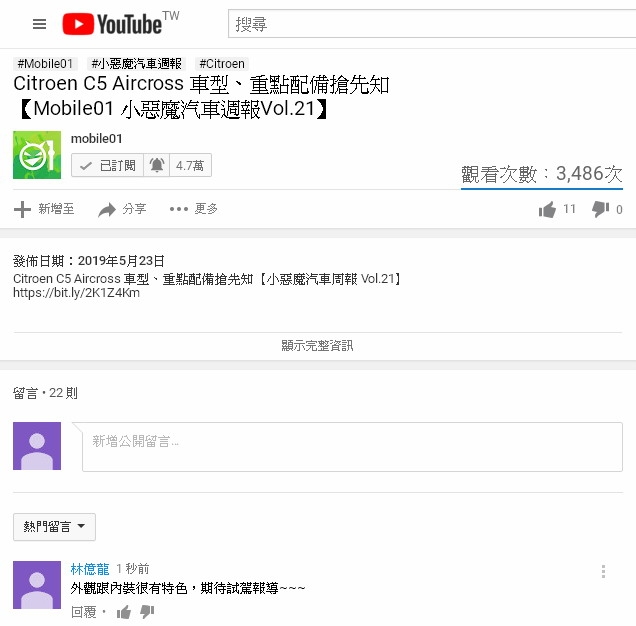Toggle the 已訂閱 subscribed button
Screen dimensions: 636x626
[107, 166]
